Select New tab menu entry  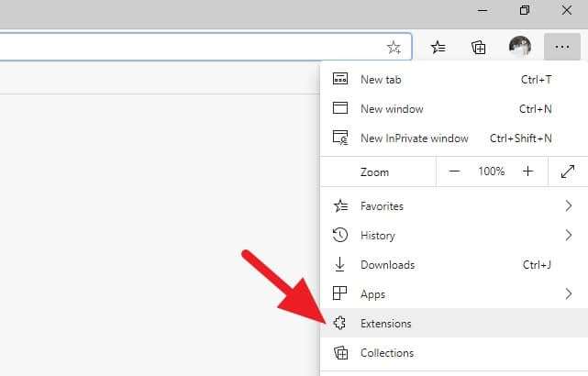click(454, 79)
